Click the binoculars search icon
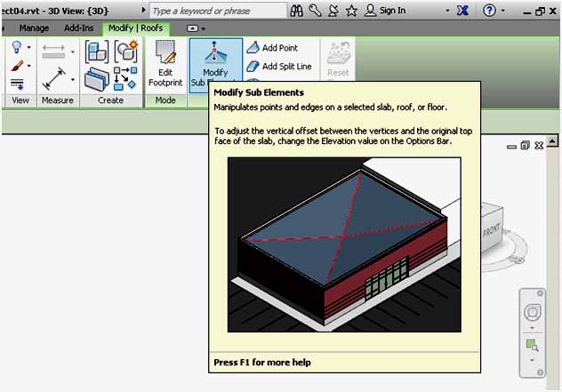 pyautogui.click(x=298, y=11)
